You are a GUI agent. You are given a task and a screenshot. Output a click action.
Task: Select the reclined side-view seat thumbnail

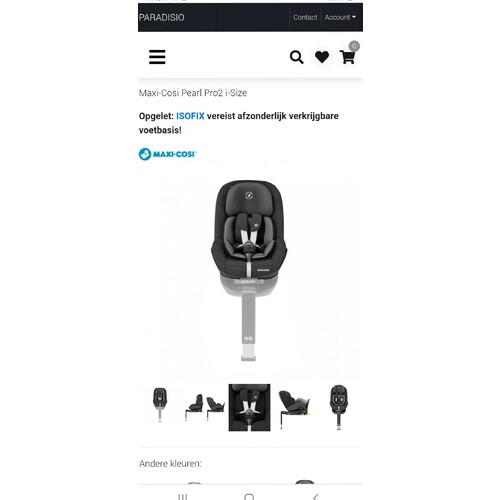(x=294, y=407)
